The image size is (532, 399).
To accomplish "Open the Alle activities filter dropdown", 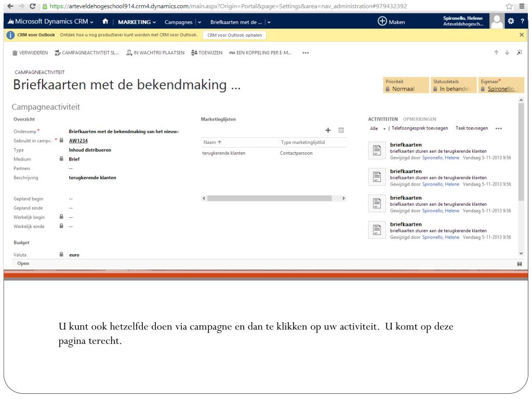I will (x=378, y=128).
